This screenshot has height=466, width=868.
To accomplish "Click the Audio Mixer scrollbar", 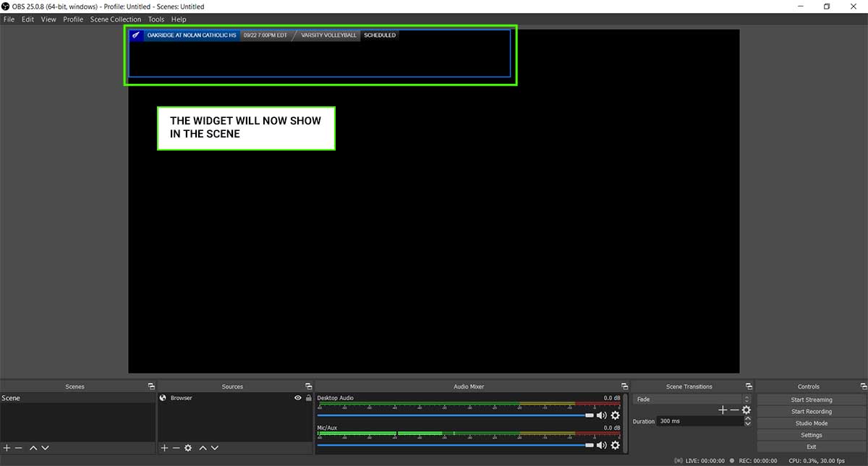I will 626,423.
